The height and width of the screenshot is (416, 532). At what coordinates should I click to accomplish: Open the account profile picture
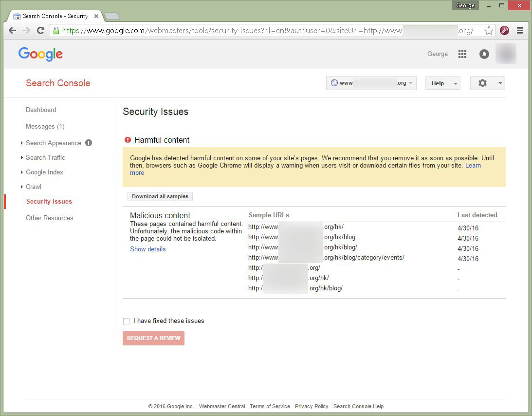click(x=506, y=54)
